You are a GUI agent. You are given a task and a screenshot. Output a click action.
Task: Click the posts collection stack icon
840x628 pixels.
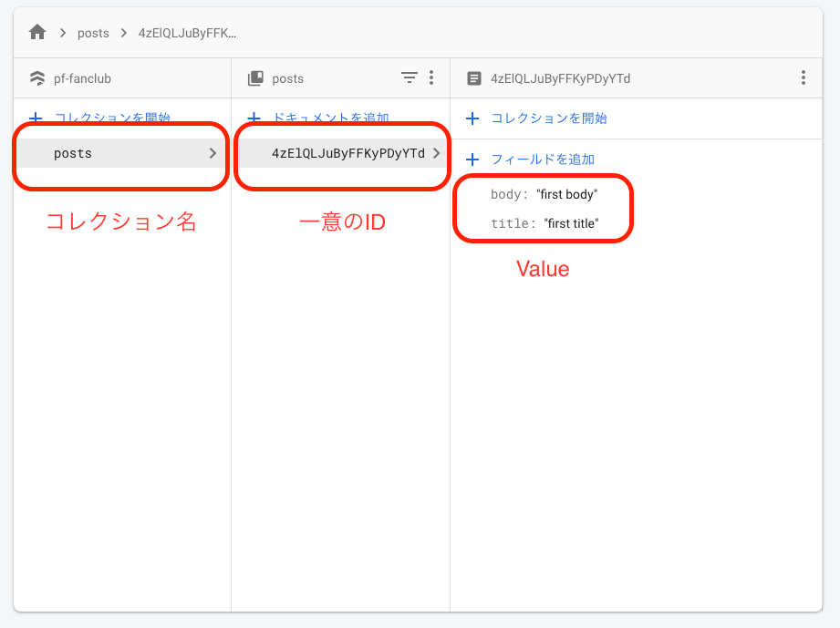256,78
